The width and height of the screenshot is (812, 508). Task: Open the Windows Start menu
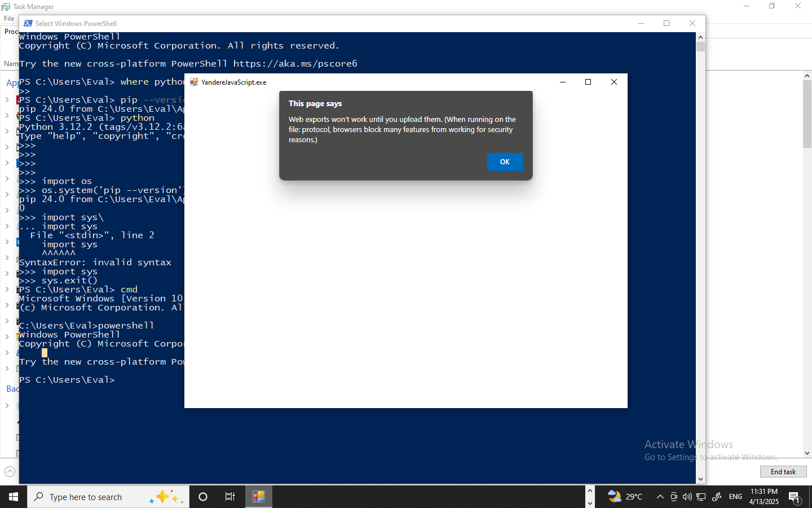[14, 497]
